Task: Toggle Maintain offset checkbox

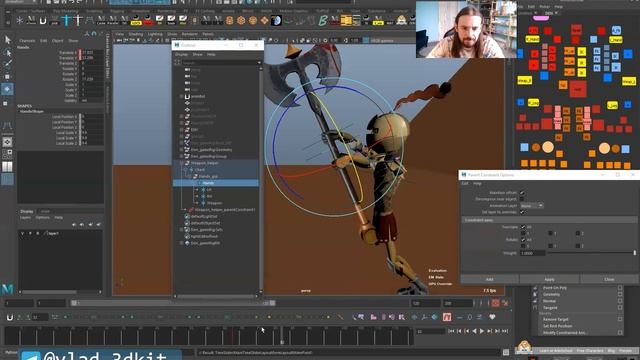Action: 522,193
